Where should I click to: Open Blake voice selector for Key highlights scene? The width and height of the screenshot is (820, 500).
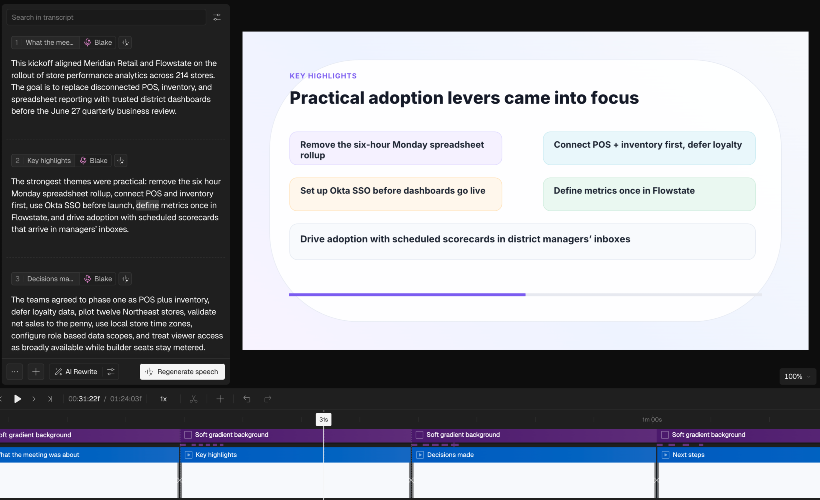pos(94,161)
